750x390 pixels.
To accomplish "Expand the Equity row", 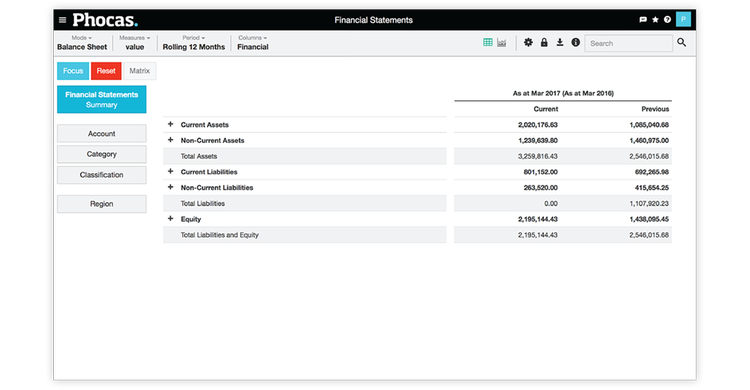I will (170, 219).
